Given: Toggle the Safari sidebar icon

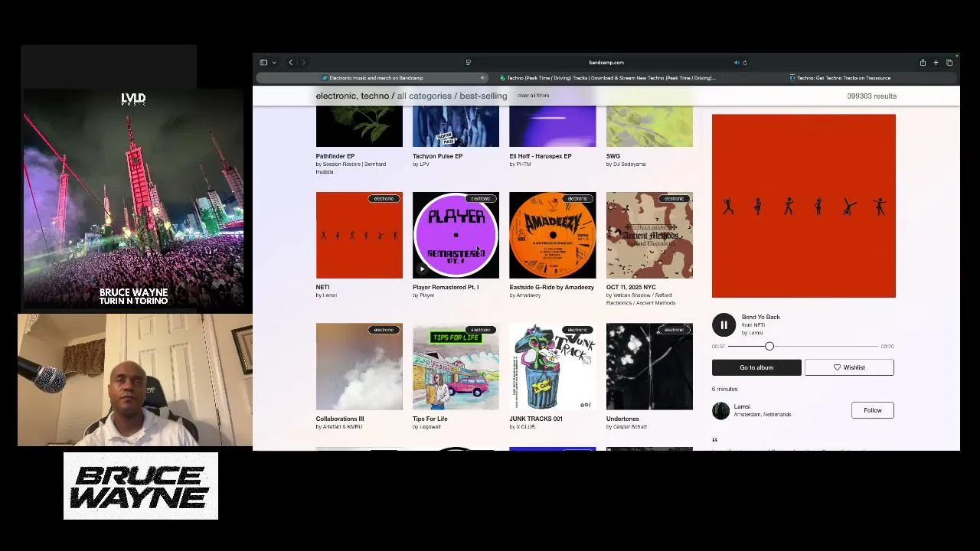Looking at the screenshot, I should (x=263, y=63).
